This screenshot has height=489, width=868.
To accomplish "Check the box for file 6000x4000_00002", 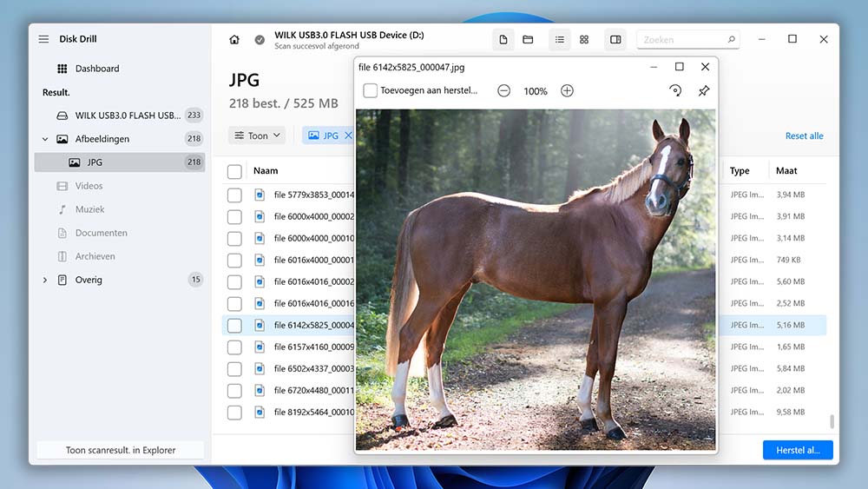I will (234, 216).
